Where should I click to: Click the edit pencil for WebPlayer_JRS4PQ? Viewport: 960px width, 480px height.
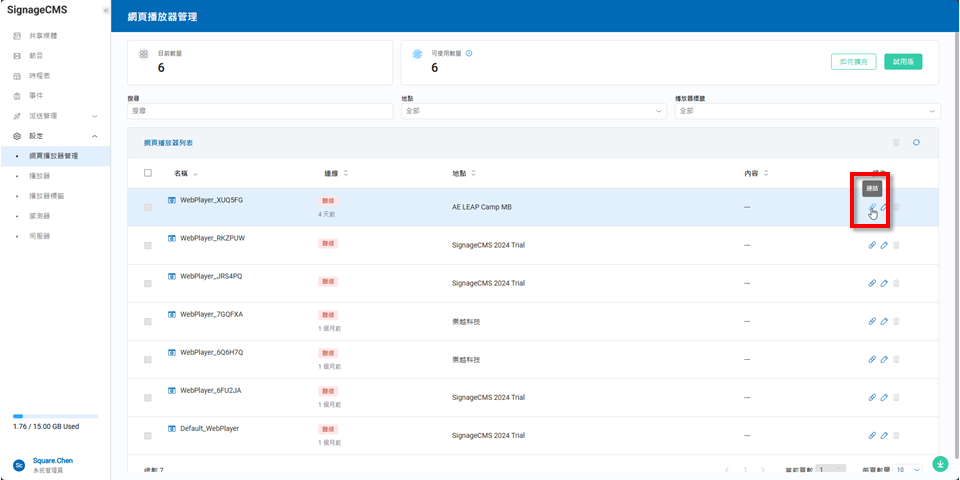884,283
